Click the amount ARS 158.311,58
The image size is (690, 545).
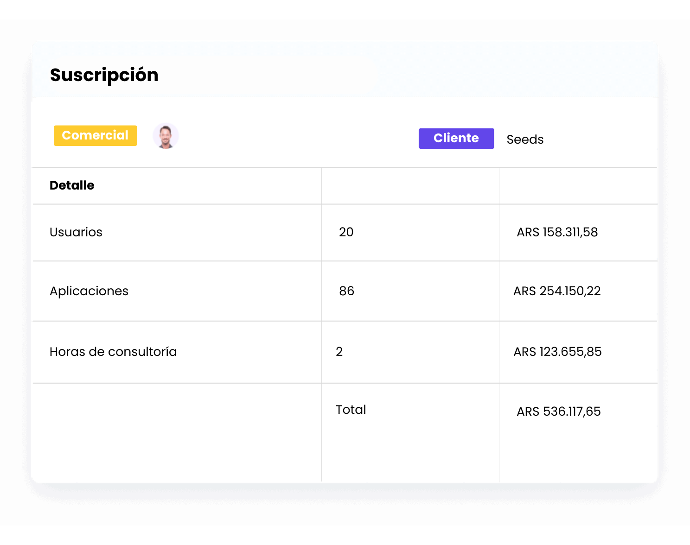pyautogui.click(x=557, y=232)
